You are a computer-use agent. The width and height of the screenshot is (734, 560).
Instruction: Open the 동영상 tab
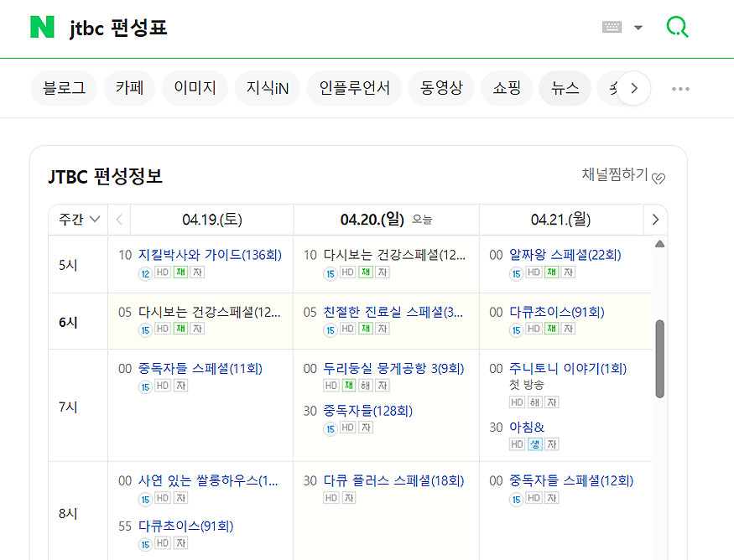tap(441, 88)
